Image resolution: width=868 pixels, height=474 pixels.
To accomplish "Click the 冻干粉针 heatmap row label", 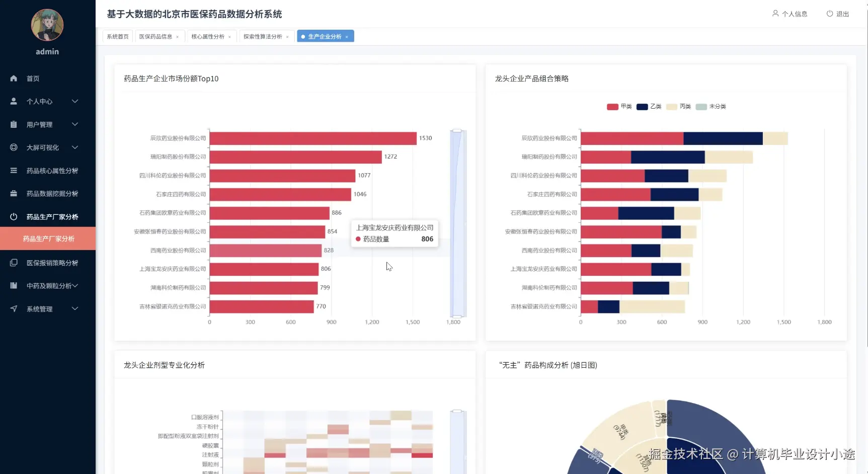I will tap(207, 427).
